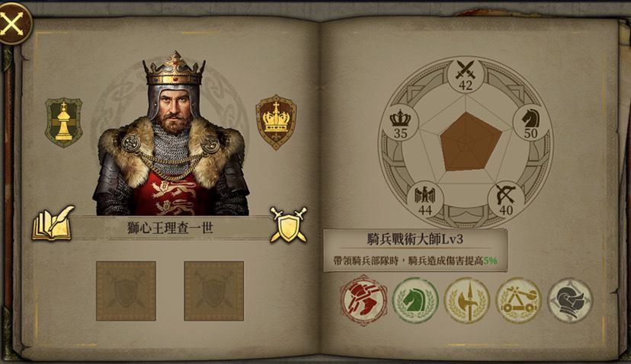
Task: Click the first empty equipment slot
Action: coord(126,291)
